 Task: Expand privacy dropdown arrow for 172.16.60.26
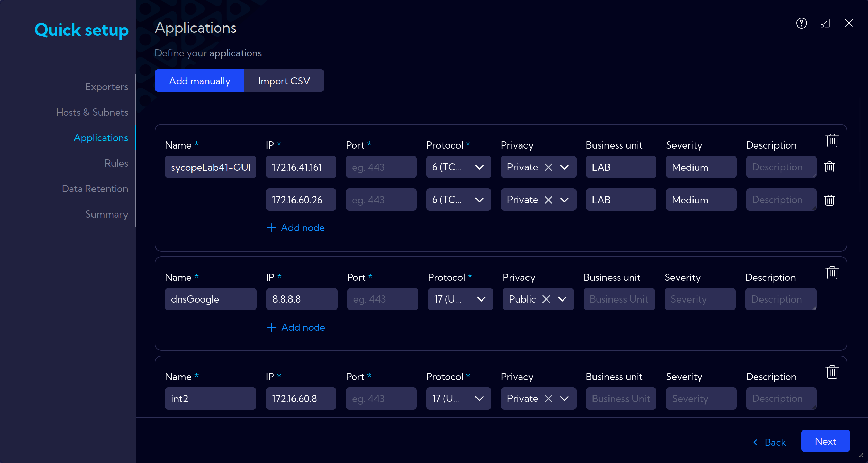[564, 200]
